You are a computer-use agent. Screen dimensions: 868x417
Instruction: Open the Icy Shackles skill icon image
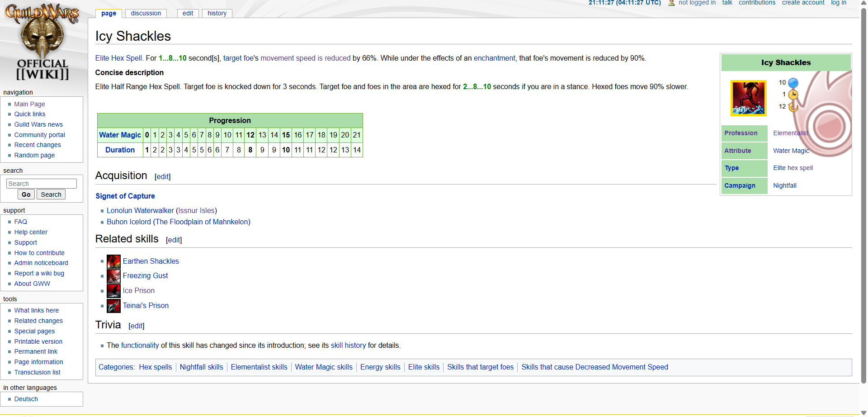tap(749, 98)
